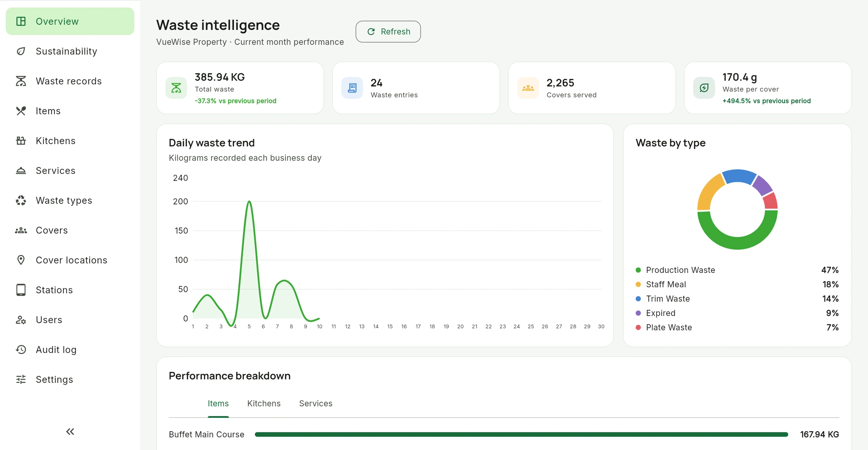868x450 pixels.
Task: Click the +494.5% vs previous period text
Action: point(767,101)
